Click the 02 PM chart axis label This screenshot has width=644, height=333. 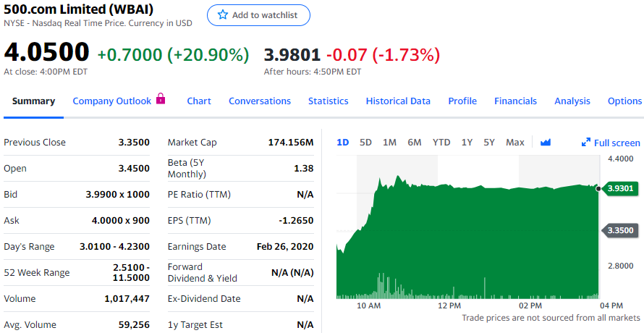click(x=530, y=306)
